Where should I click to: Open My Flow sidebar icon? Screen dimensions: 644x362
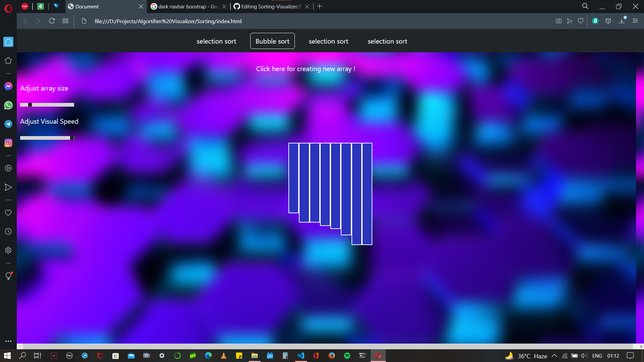[8, 187]
